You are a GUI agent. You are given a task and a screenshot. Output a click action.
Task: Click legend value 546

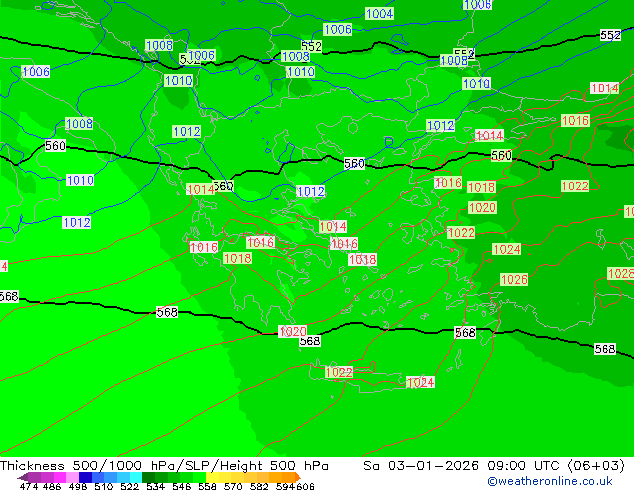point(181,486)
